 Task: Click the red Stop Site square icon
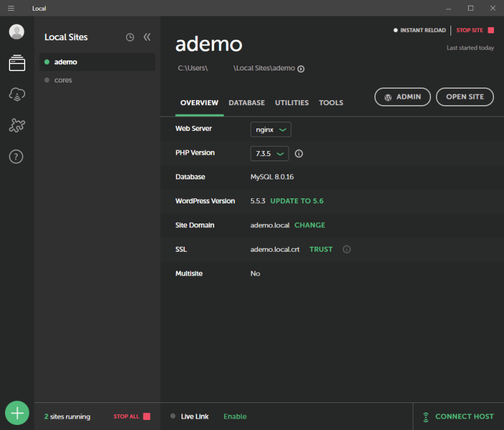(491, 30)
